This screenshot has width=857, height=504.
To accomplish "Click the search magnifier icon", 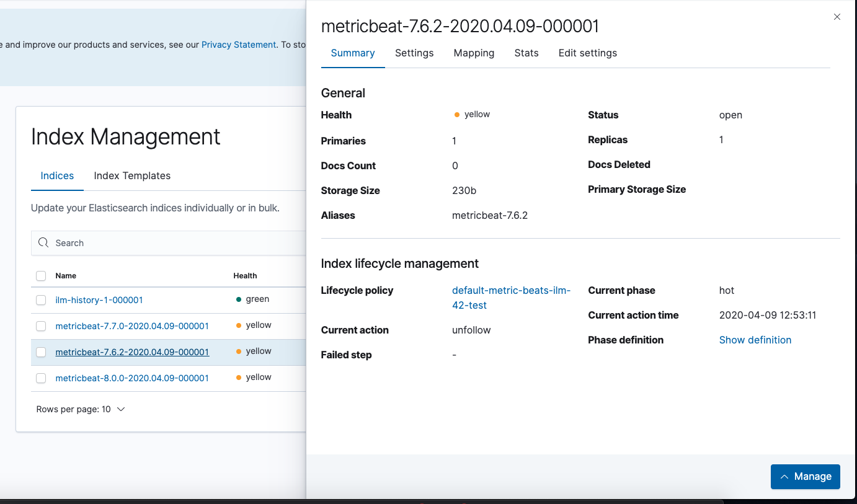I will click(43, 242).
